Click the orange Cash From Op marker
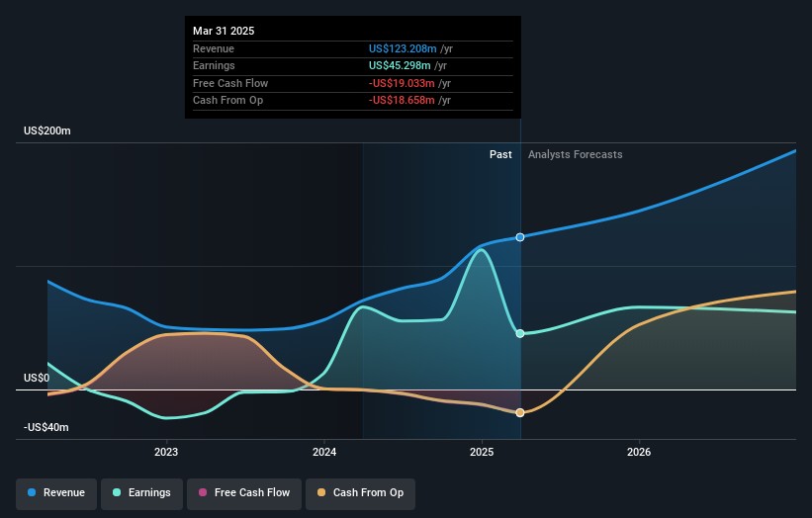 pyautogui.click(x=520, y=412)
